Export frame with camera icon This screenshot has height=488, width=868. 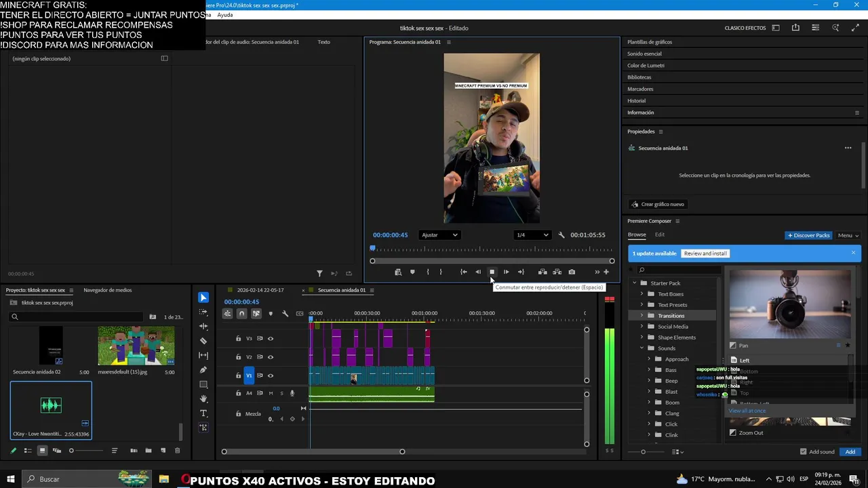[572, 272]
